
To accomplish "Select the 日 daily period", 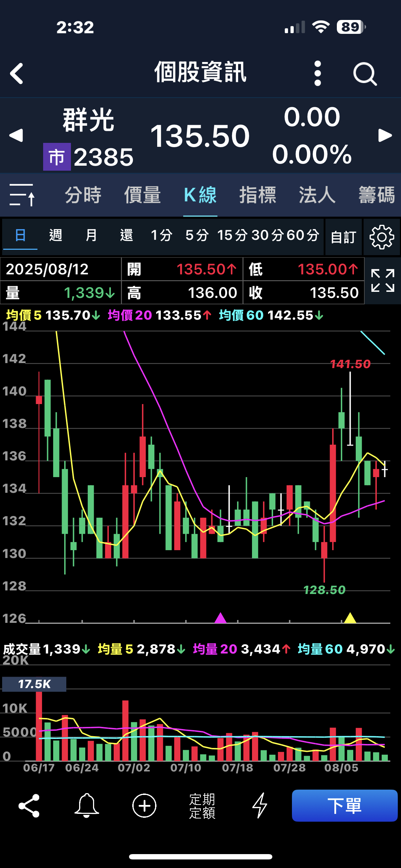I will (20, 235).
